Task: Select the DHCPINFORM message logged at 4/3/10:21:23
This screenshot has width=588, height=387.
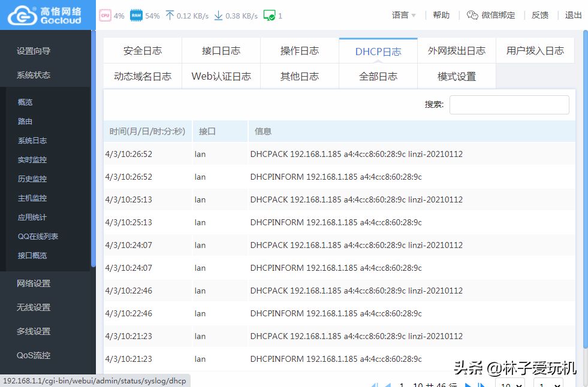Action: 336,359
